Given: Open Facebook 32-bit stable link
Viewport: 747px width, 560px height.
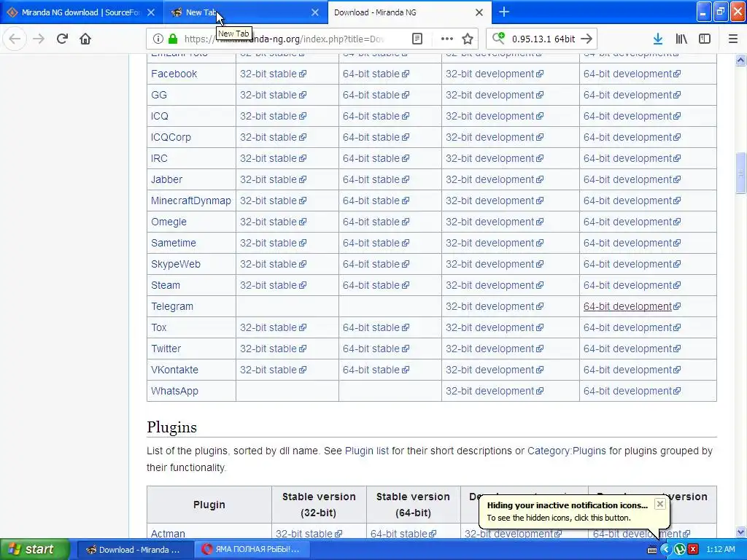Looking at the screenshot, I should pos(273,74).
